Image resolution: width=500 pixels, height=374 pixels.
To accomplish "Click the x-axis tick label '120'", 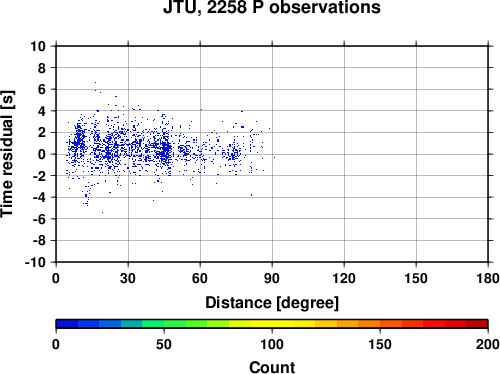I will point(344,278).
